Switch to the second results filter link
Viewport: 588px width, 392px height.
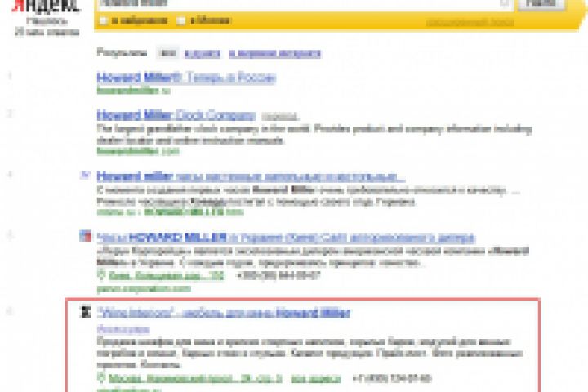point(203,54)
